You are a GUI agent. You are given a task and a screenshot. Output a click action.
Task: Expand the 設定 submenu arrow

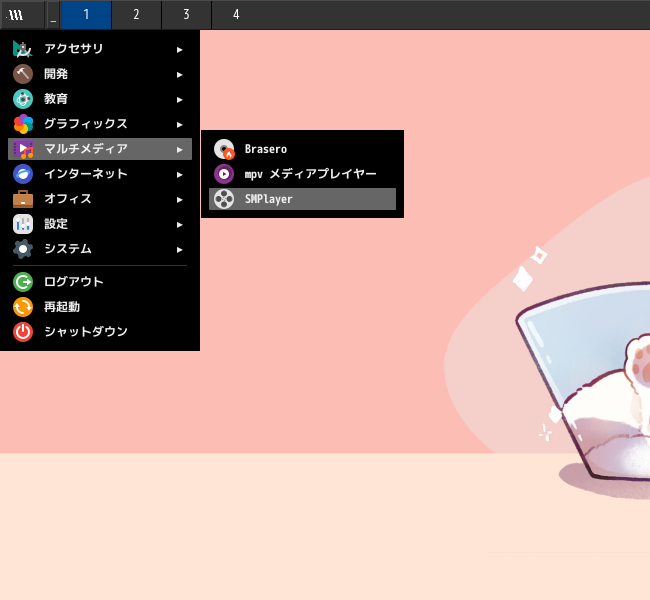pyautogui.click(x=179, y=224)
